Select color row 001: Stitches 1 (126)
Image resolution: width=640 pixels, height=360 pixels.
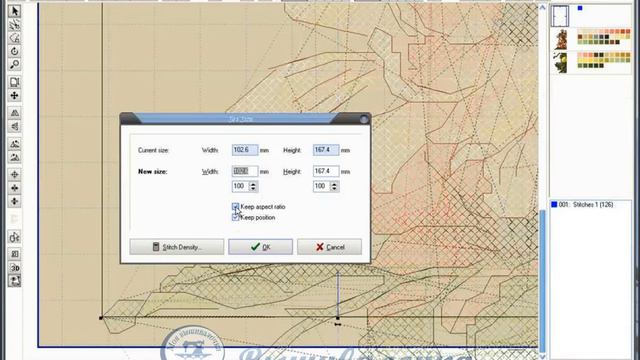point(590,204)
